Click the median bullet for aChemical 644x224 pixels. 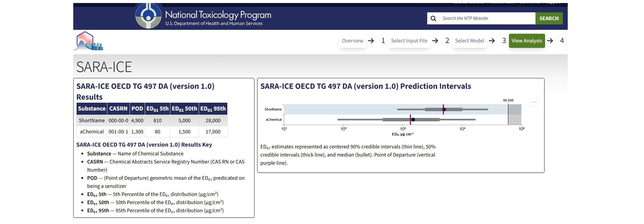(x=413, y=120)
